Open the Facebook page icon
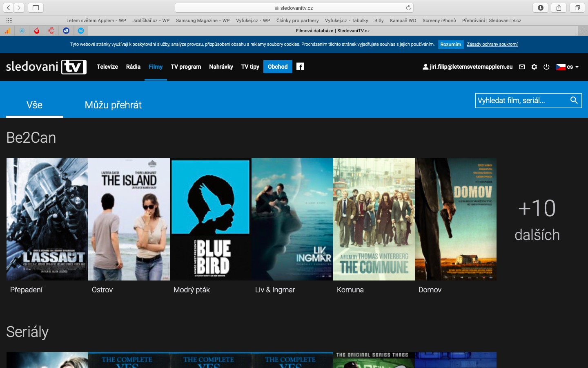Screen dimensions: 588x368 tap(300, 67)
